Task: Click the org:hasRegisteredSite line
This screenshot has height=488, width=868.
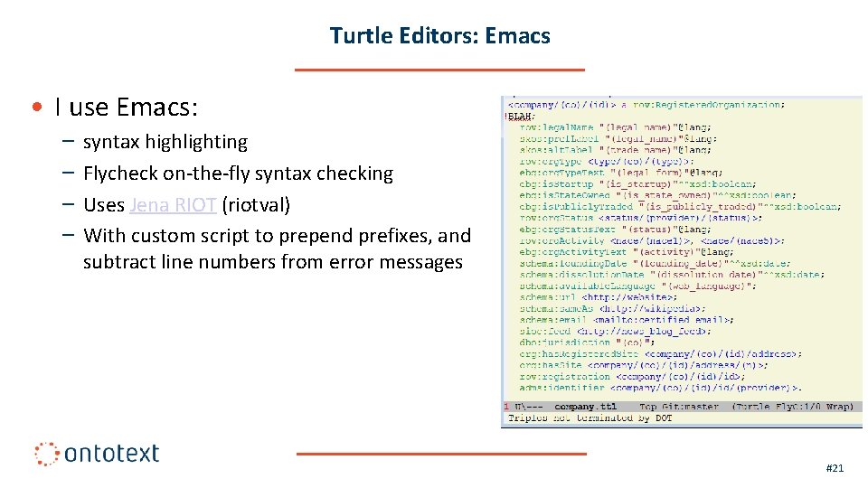Action: click(x=660, y=354)
